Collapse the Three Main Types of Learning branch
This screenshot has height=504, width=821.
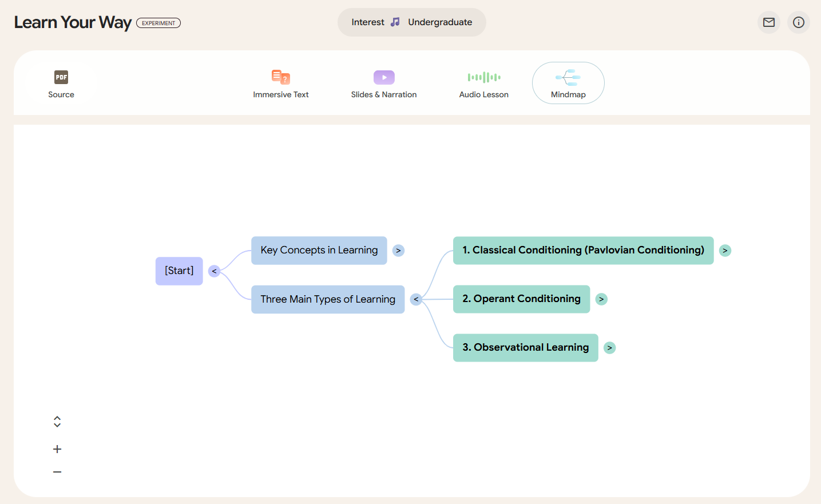tap(415, 299)
